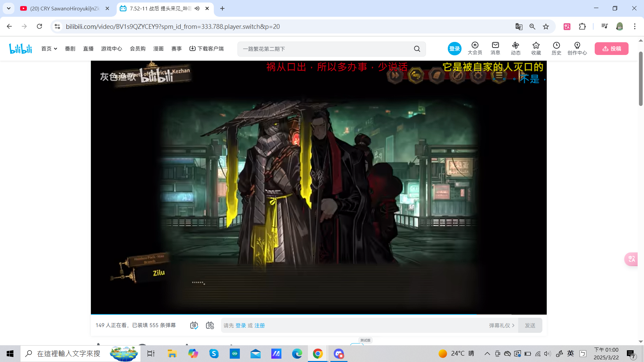Screen dimensions: 644x362
Task: Close the YouTube tab
Action: coord(107,8)
